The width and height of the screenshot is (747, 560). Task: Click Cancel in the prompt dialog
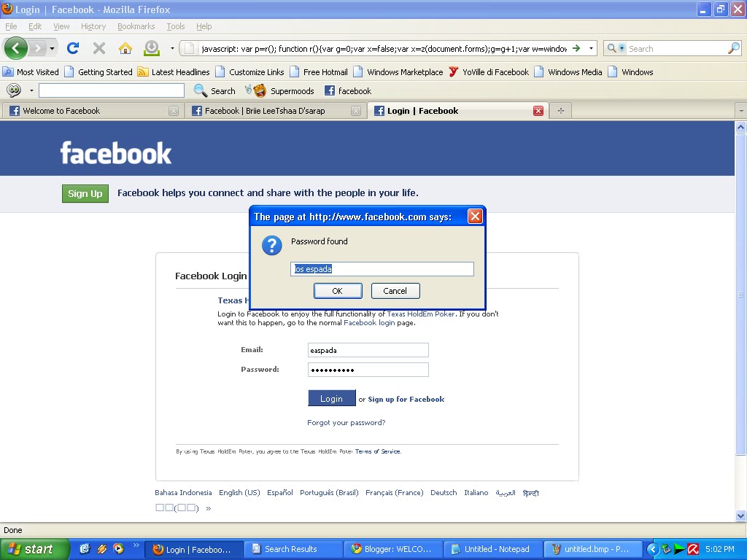(x=395, y=291)
